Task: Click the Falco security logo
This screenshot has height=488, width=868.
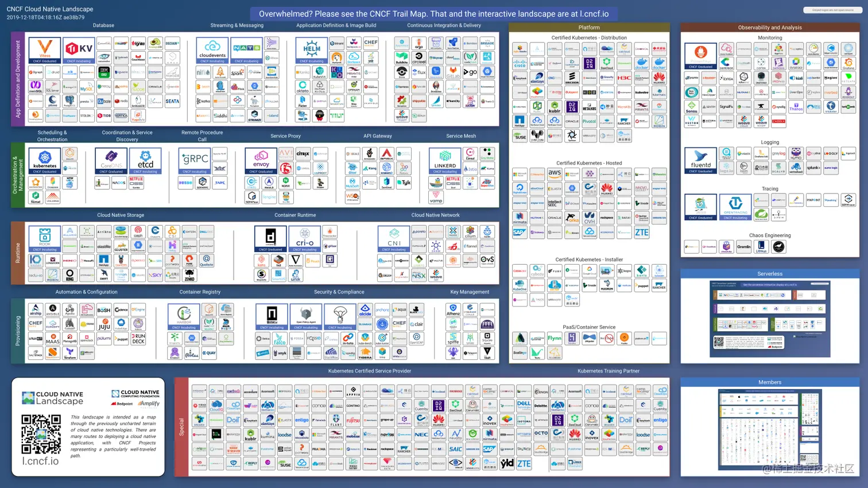Action: 280,339
